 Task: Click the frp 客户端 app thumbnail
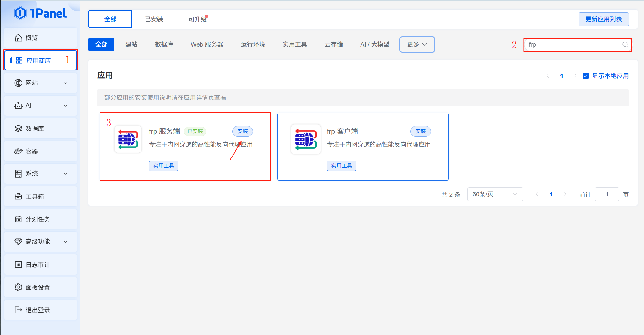tap(306, 139)
